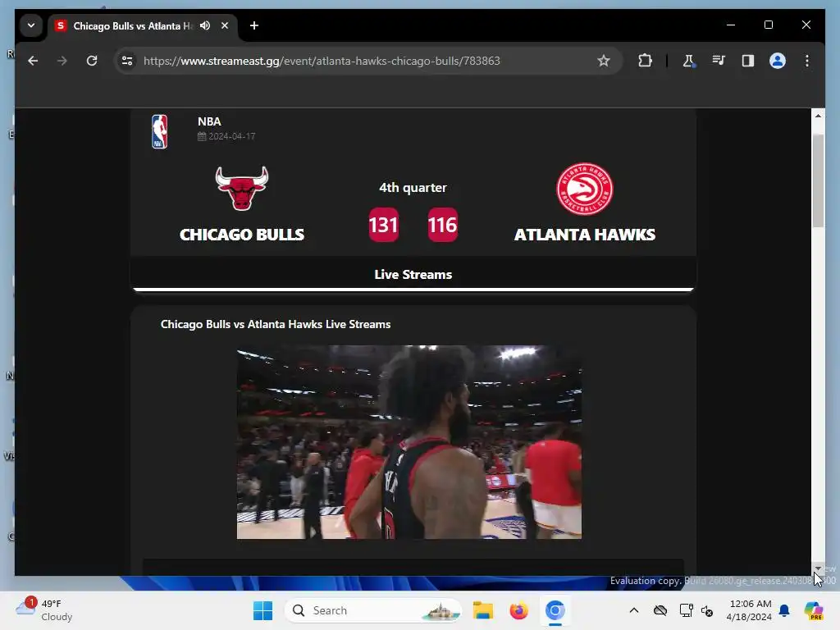This screenshot has width=840, height=630.
Task: Select the Live Streams tab
Action: [x=413, y=274]
